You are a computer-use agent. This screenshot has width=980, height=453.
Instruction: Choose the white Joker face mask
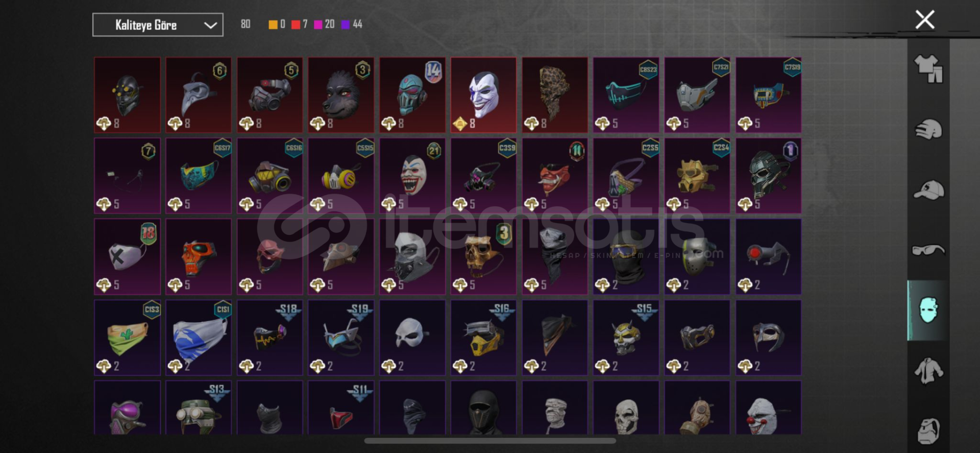click(483, 95)
